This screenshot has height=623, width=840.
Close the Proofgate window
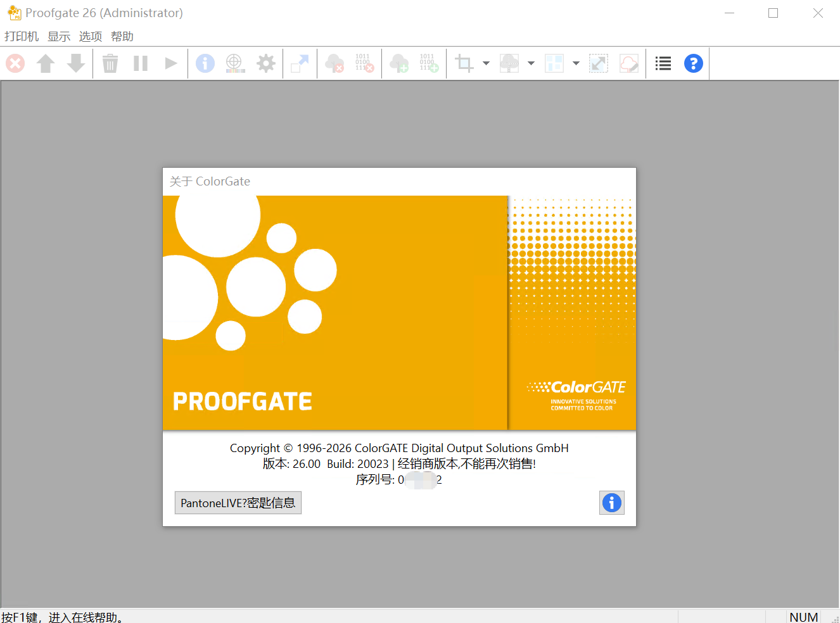click(x=818, y=13)
